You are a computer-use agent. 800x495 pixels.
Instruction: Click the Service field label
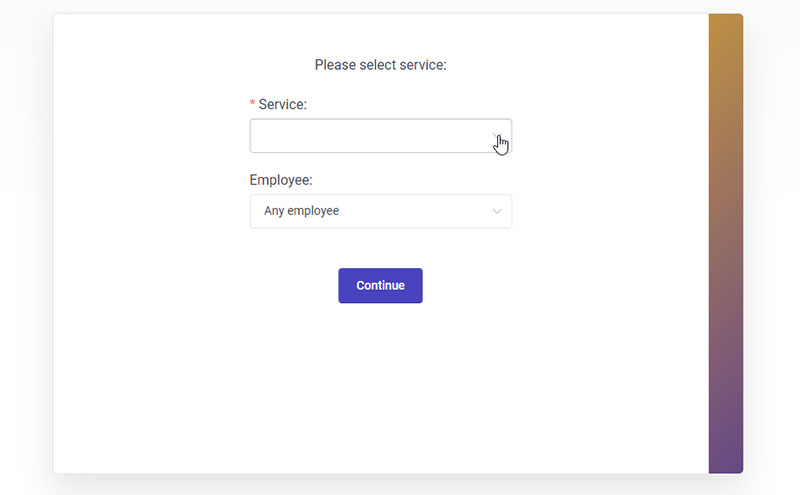[x=282, y=104]
